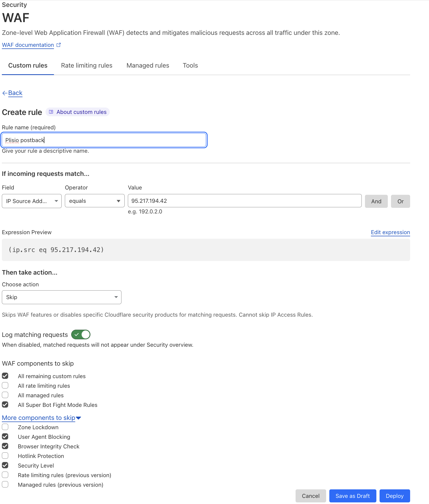The image size is (429, 504).
Task: Cancel rule creation
Action: [x=311, y=496]
